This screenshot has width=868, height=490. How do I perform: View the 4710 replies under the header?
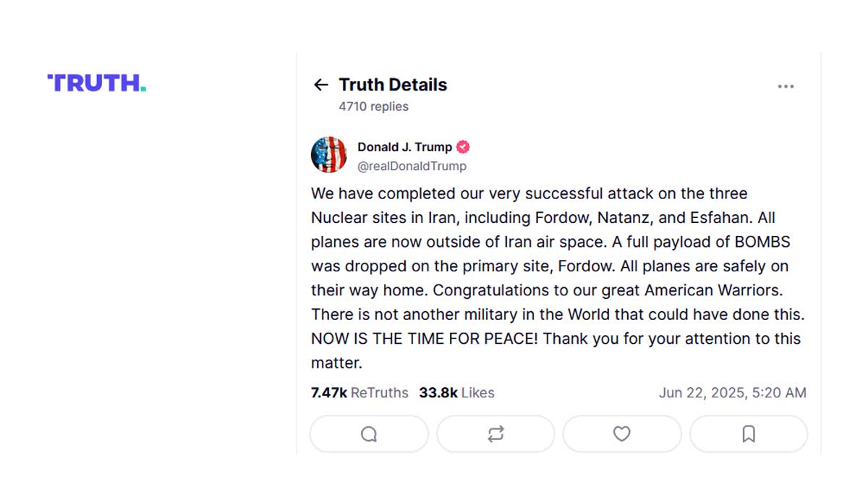[372, 106]
